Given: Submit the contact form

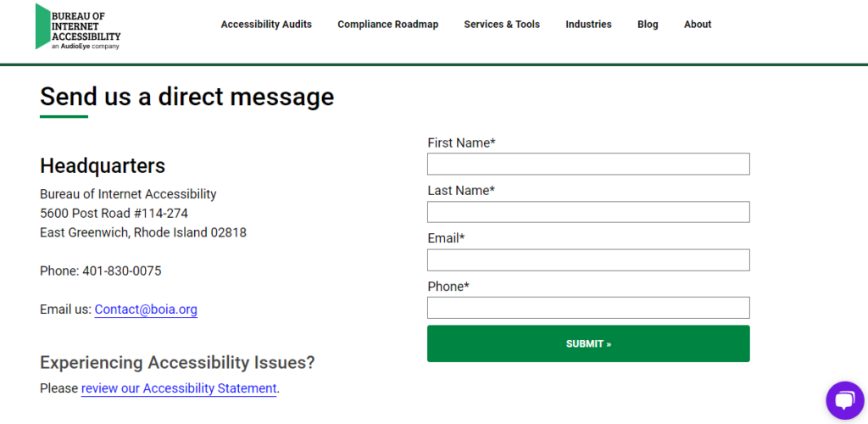Looking at the screenshot, I should click(x=588, y=343).
